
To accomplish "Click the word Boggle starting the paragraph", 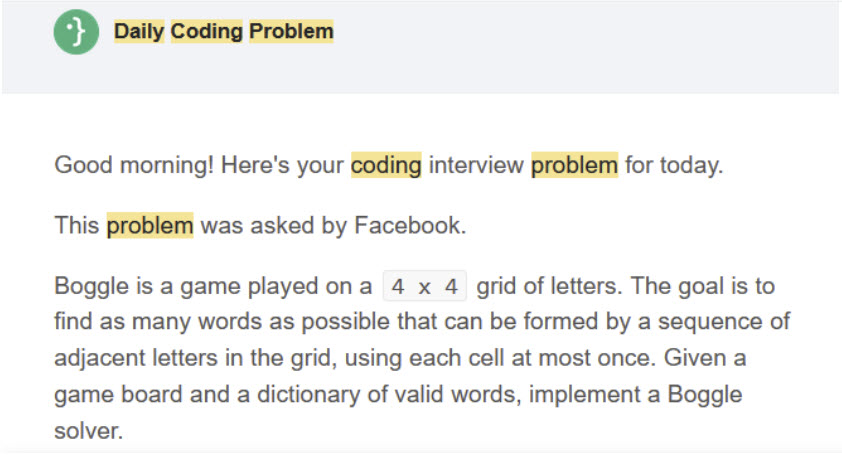I will point(91,286).
